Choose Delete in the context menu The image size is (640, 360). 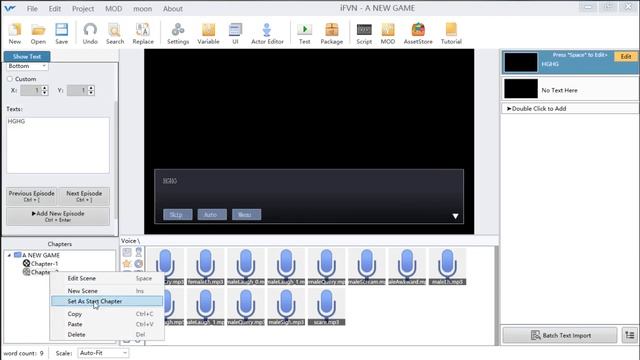point(107,334)
